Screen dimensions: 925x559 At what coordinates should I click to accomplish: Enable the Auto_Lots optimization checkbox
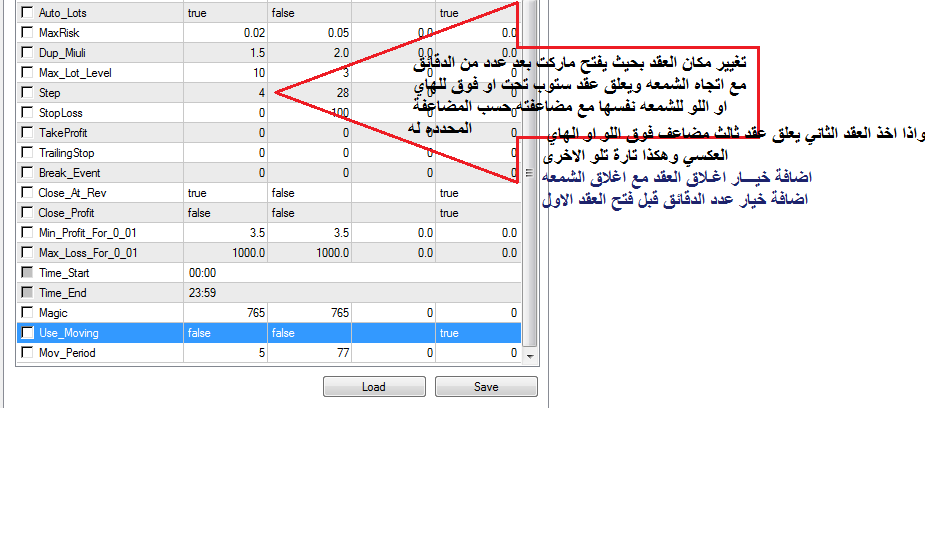(x=27, y=13)
